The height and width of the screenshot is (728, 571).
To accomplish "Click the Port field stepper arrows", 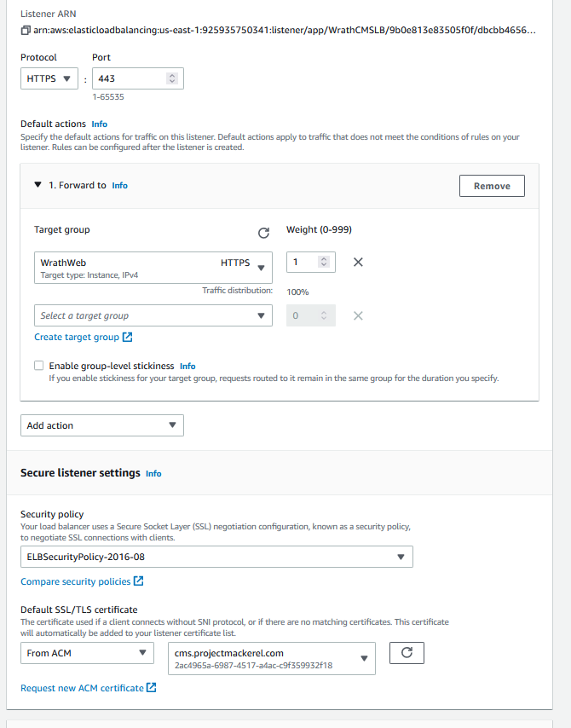I will tap(172, 78).
